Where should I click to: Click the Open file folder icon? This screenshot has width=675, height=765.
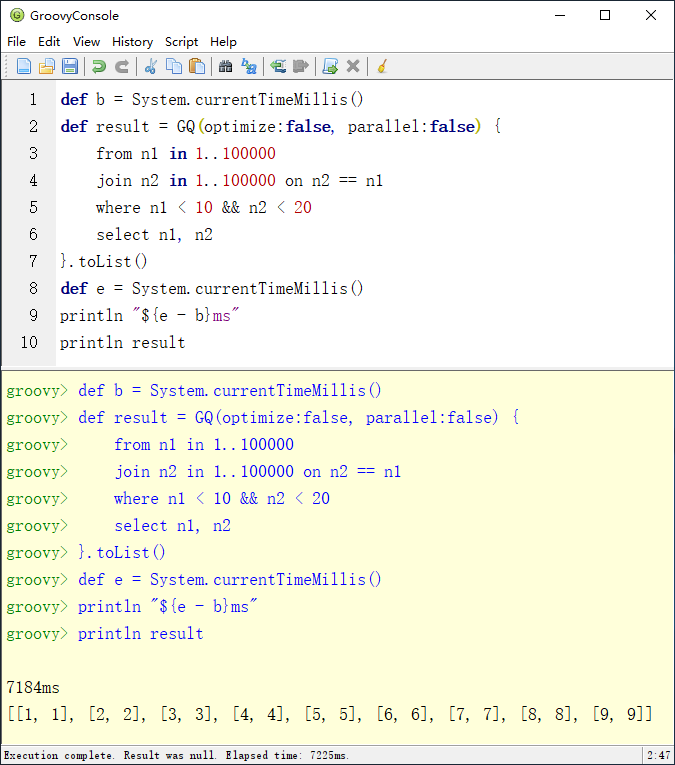click(x=47, y=66)
